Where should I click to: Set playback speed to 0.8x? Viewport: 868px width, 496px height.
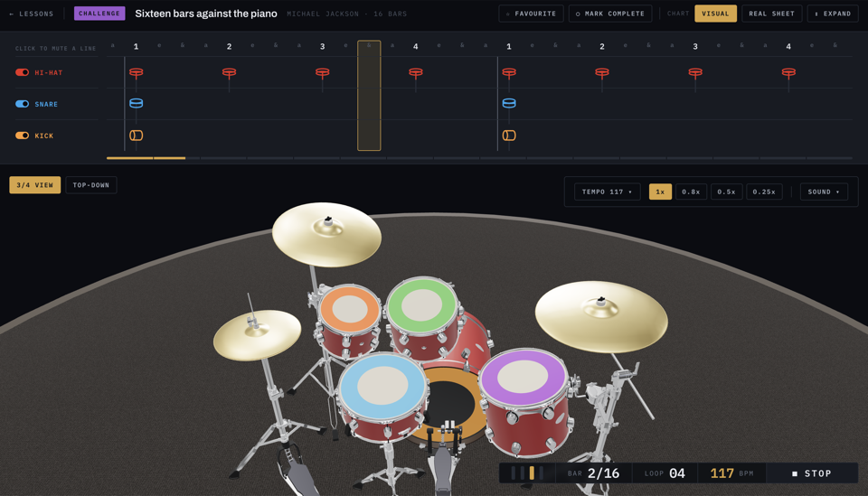pos(691,192)
